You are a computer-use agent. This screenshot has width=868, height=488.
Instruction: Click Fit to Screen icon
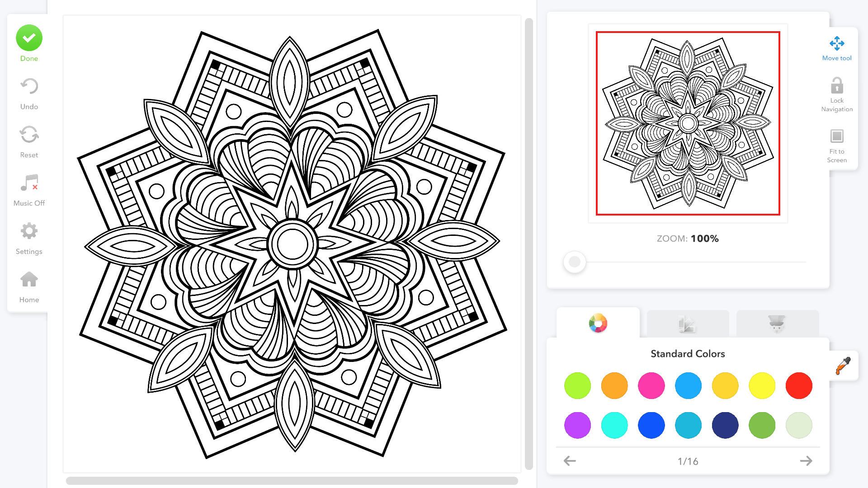tap(837, 136)
